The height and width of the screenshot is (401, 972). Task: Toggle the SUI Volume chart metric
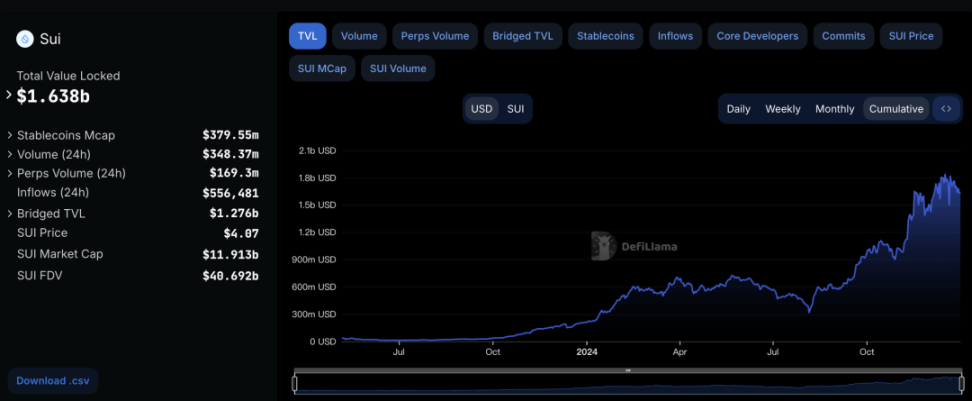point(398,68)
